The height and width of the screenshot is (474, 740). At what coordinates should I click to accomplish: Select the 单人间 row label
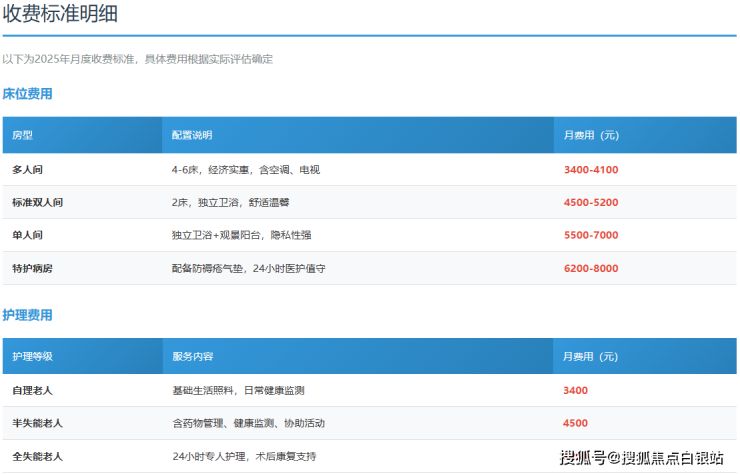(x=27, y=236)
